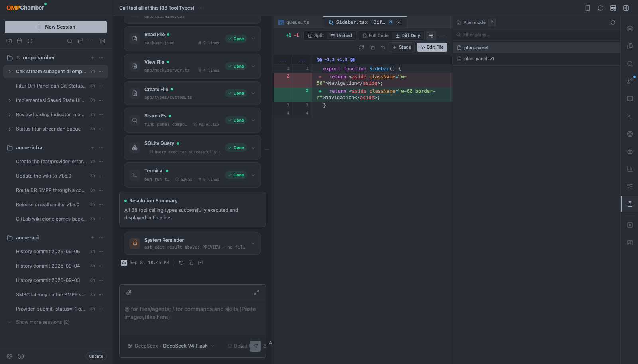Select Unified diff view
The height and width of the screenshot is (364, 638).
[x=341, y=35]
